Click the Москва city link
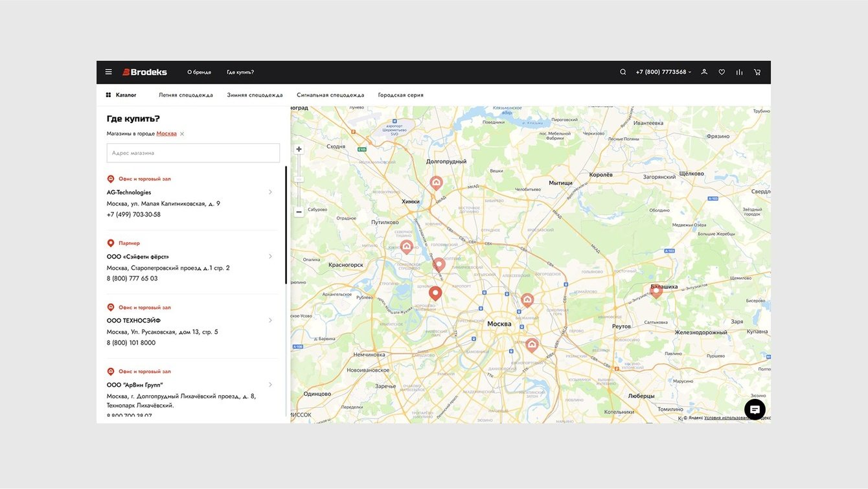Screen dimensions: 868x489 pyautogui.click(x=166, y=133)
